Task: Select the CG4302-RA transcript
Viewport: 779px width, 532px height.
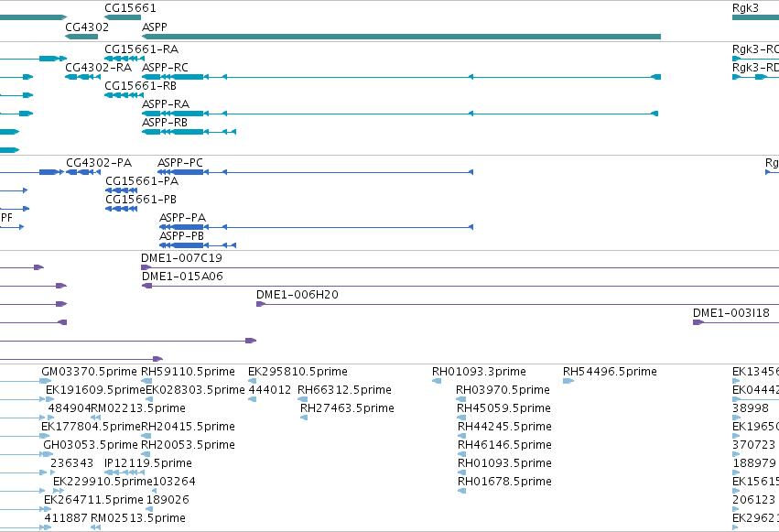Action: 82,77
